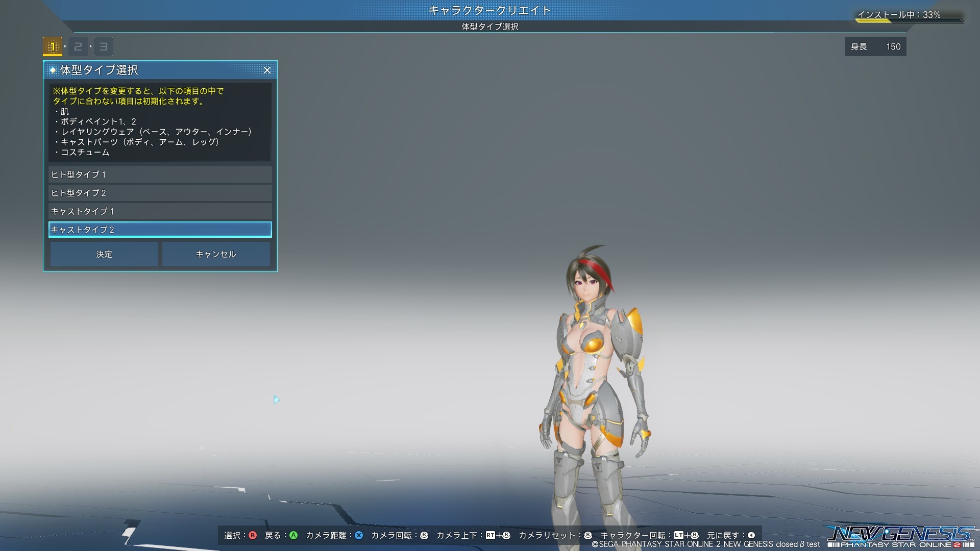This screenshot has height=551, width=980.
Task: Click the blue X camera distance icon
Action: [359, 535]
